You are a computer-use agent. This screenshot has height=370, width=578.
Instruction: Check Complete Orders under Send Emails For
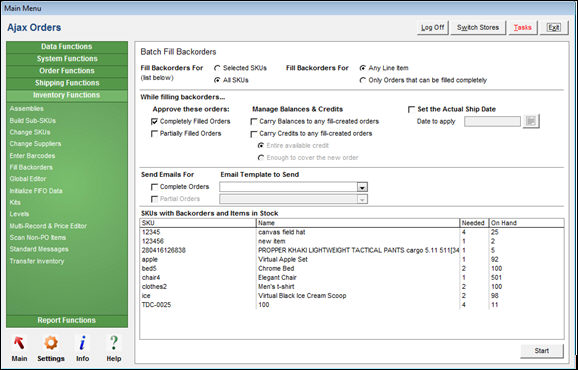click(154, 187)
